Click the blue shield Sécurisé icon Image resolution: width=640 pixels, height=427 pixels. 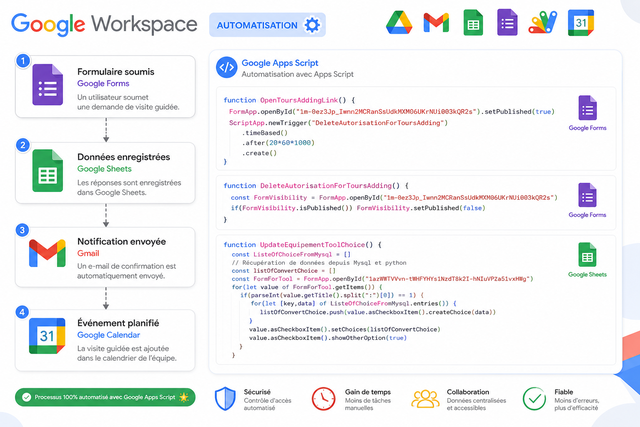[x=225, y=399]
